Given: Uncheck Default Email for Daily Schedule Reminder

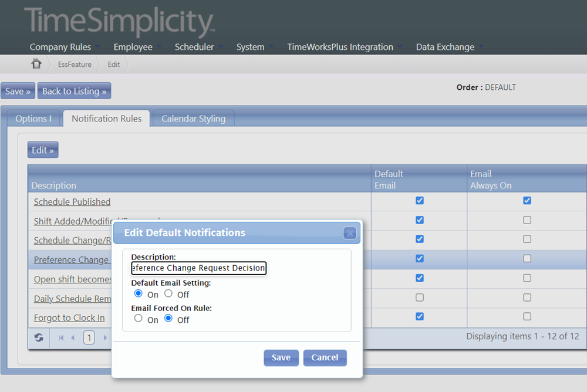Looking at the screenshot, I should 419,298.
